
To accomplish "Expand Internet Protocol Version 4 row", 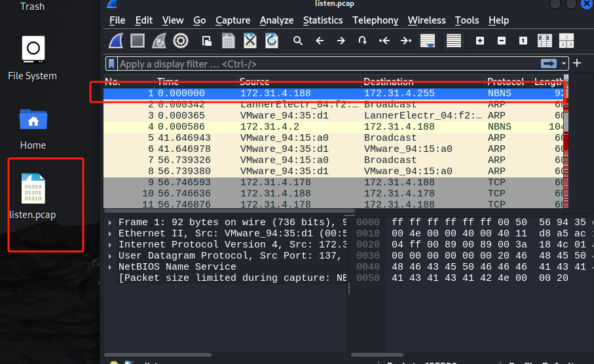I will pos(110,245).
